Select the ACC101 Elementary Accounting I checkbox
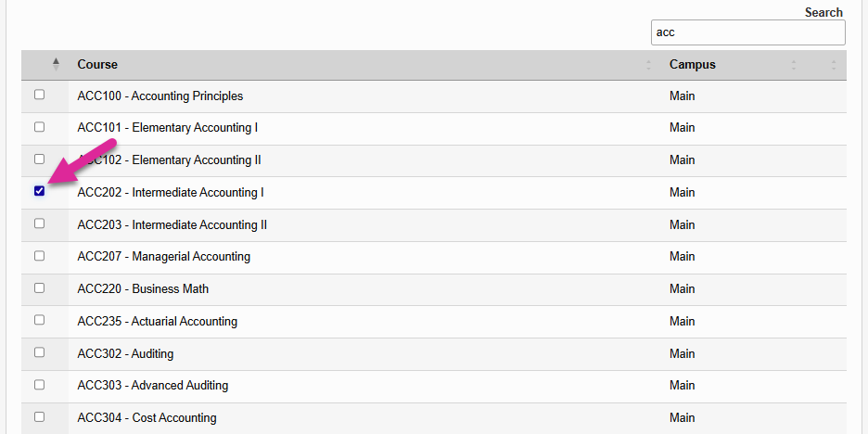 (x=39, y=127)
